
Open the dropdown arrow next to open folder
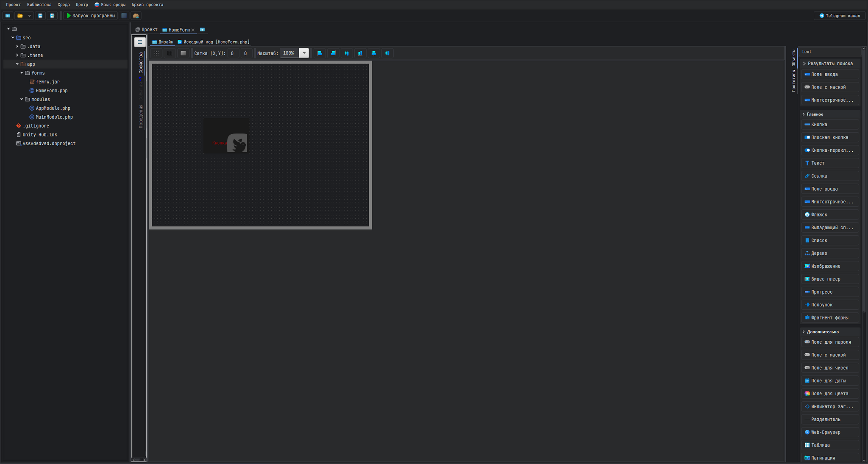coord(29,16)
